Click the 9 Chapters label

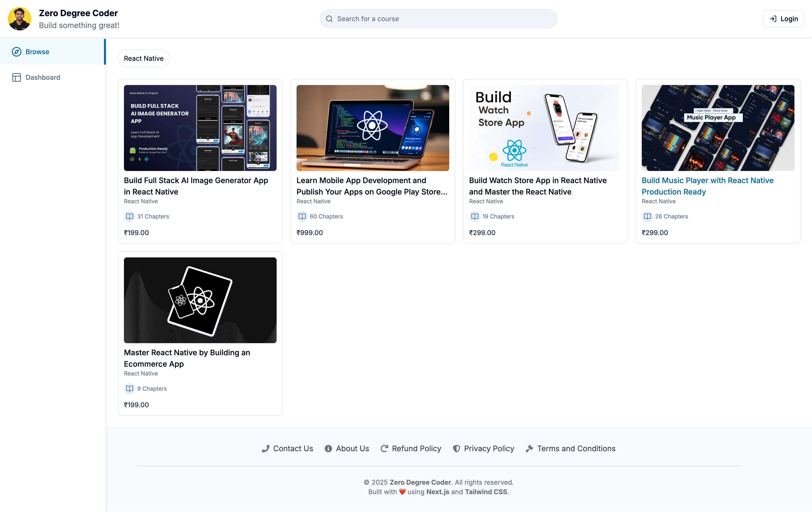click(152, 389)
